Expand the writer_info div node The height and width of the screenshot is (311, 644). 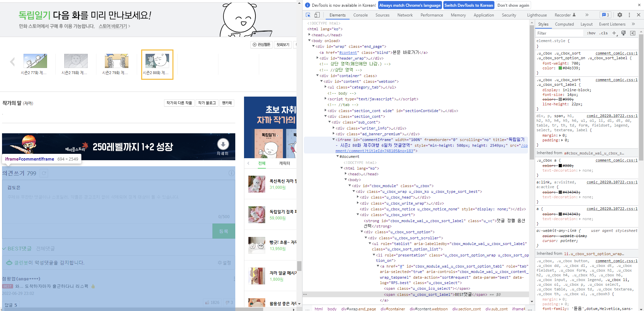pos(333,128)
